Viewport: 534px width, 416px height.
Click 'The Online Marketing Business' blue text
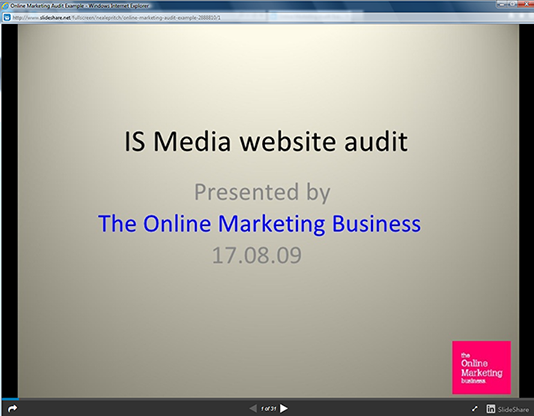pyautogui.click(x=260, y=224)
